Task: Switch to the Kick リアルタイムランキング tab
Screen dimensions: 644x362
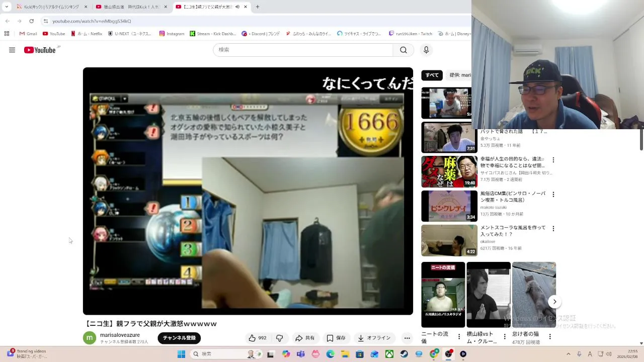Action: click(x=52, y=7)
